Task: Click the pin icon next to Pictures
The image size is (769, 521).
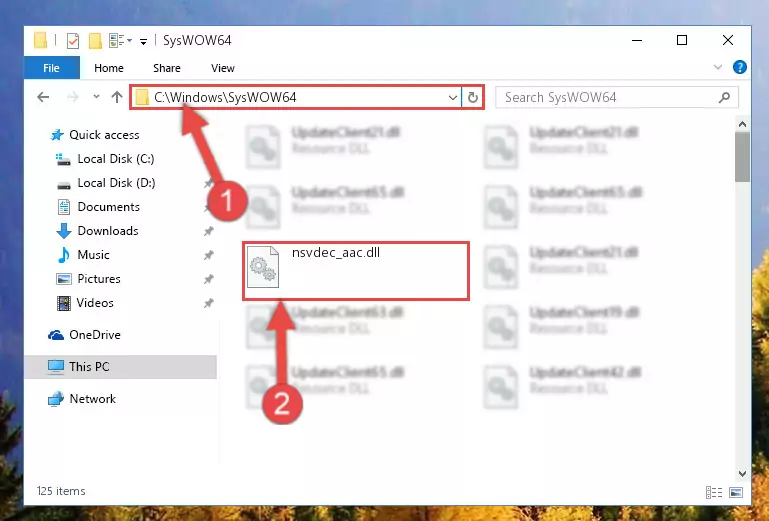Action: 208,279
